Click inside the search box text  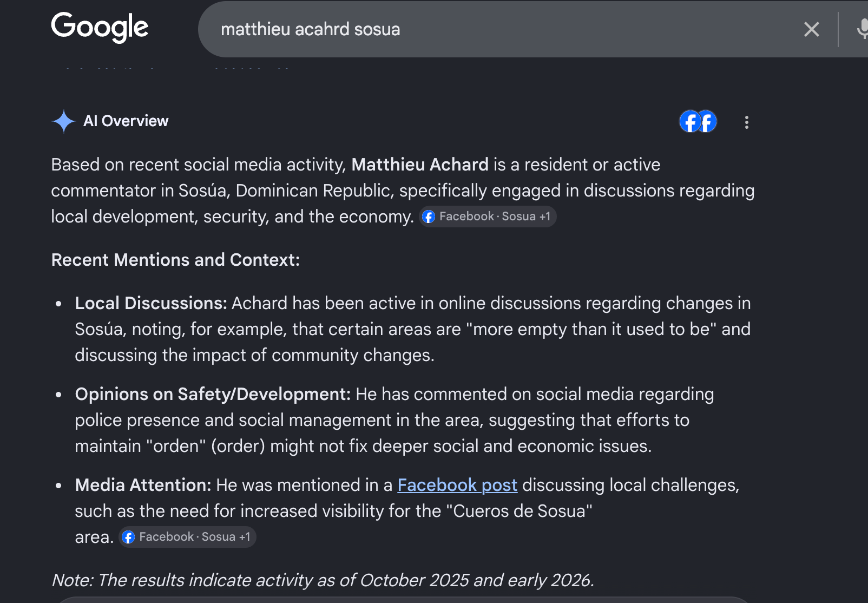click(x=310, y=29)
